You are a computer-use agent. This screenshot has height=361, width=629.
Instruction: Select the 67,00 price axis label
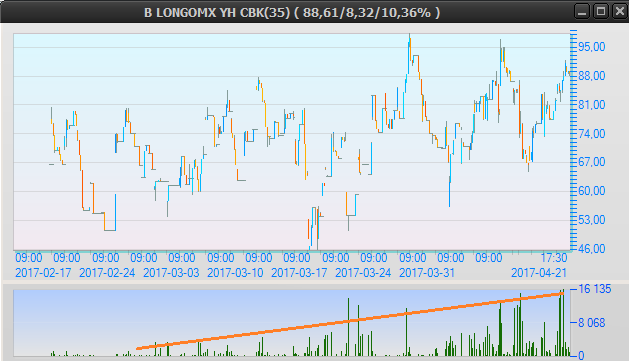(592, 162)
